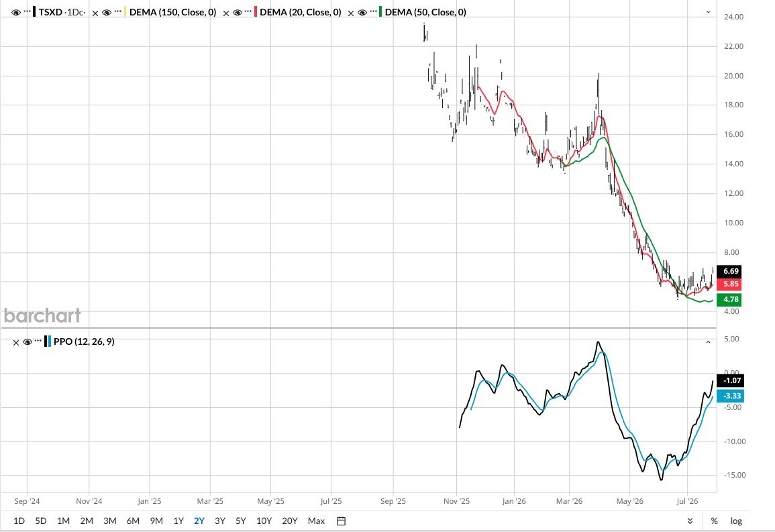Select the 6M time range
775x532 pixels.
pos(133,521)
